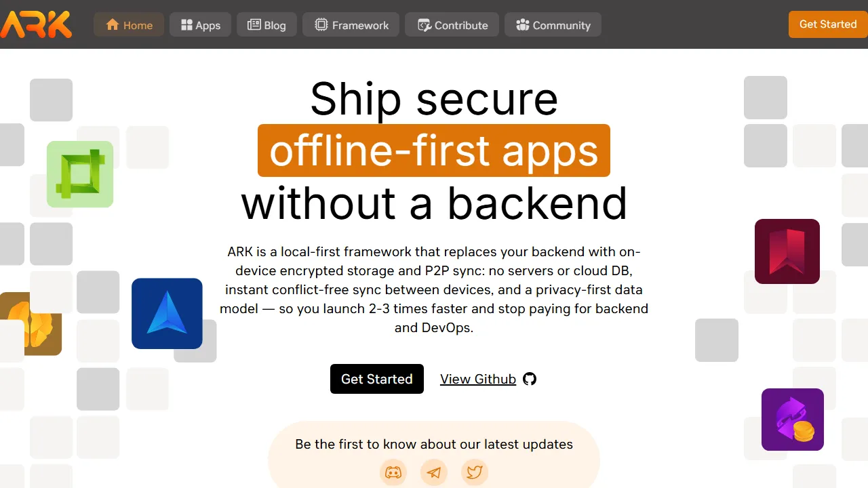
Task: Follow the View Github text link
Action: (478, 379)
